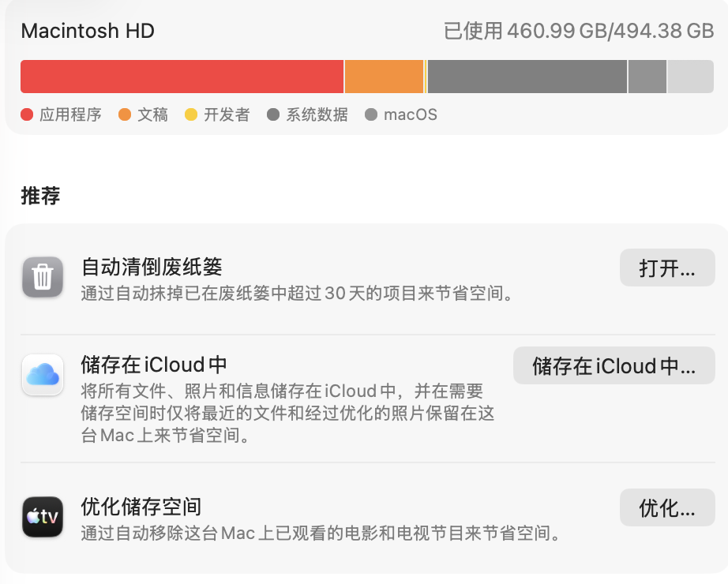This screenshot has width=728, height=584.
Task: Click the Apple TV icon
Action: tap(43, 517)
